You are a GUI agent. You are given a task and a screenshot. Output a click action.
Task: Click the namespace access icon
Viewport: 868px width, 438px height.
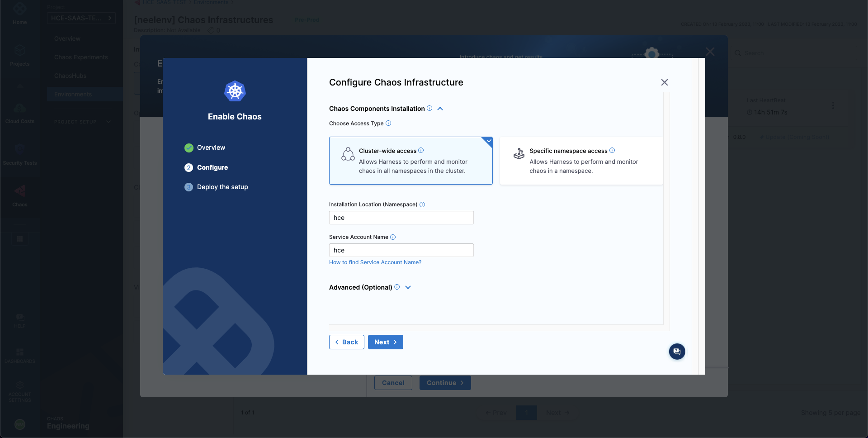(x=519, y=154)
